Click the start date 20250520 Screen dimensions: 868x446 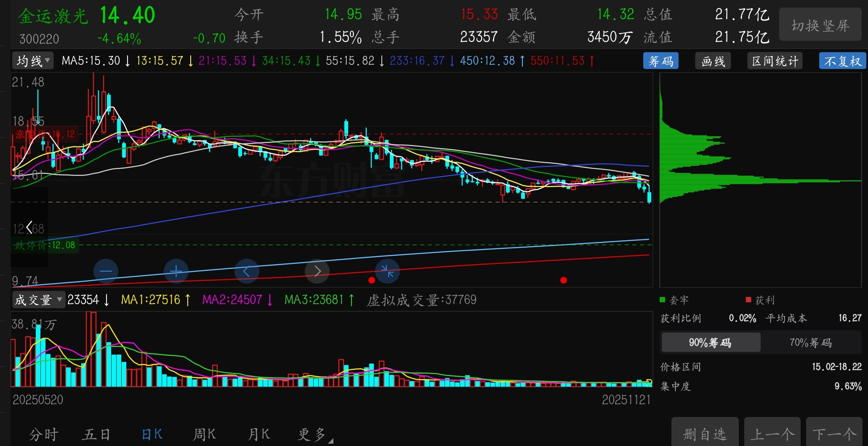click(x=38, y=400)
